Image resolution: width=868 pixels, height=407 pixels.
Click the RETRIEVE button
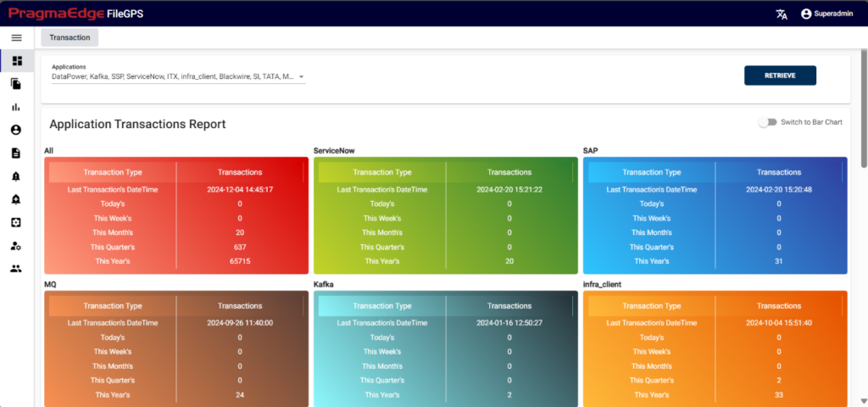coord(780,75)
